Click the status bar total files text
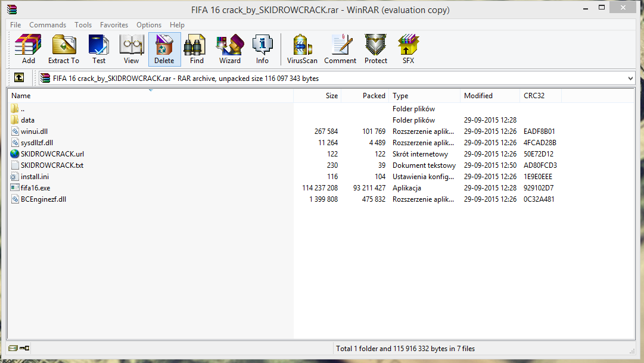Viewport: 644px width, 363px height. pos(405,349)
